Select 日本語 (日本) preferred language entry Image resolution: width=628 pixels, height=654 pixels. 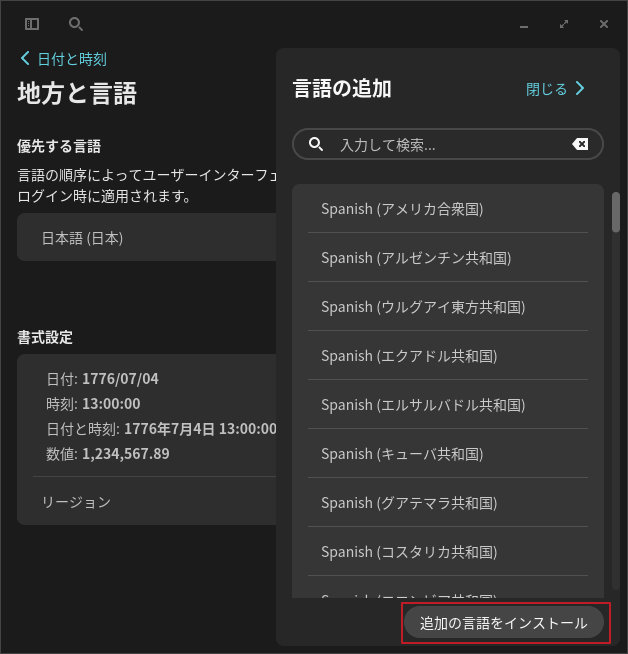point(82,238)
